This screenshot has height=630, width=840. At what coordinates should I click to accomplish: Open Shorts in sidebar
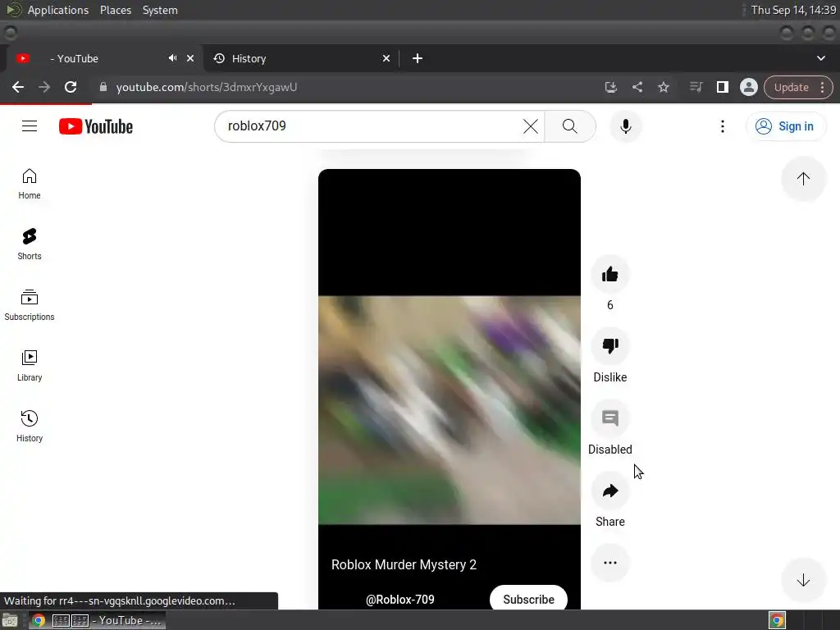point(30,244)
